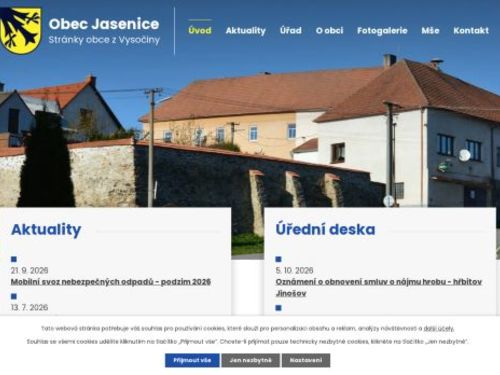Open Oznámení o obnovení smluv o nájmu hrobu
The width and height of the screenshot is (500, 375).
coord(379,287)
